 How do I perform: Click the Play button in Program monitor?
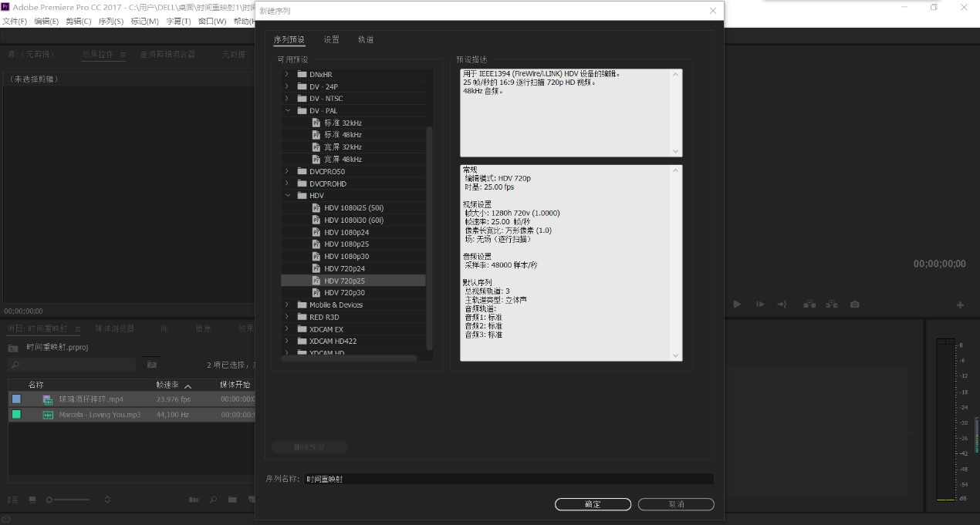coord(737,305)
